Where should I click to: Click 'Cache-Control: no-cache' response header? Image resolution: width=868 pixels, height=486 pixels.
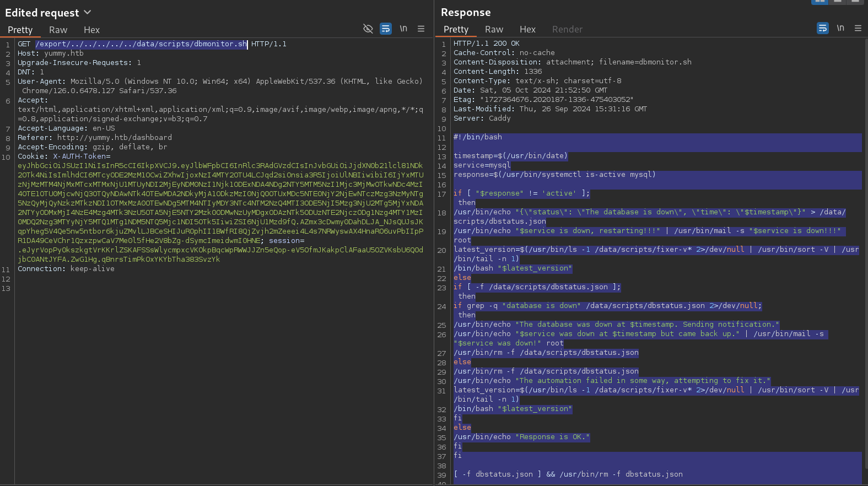pyautogui.click(x=504, y=53)
